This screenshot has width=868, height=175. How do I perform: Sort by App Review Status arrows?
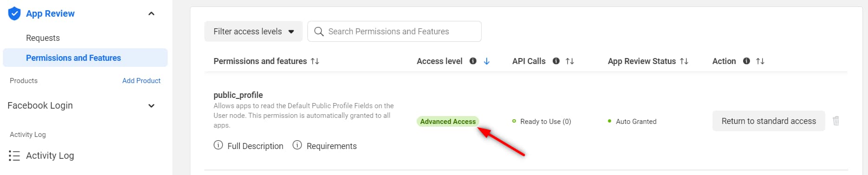click(684, 61)
